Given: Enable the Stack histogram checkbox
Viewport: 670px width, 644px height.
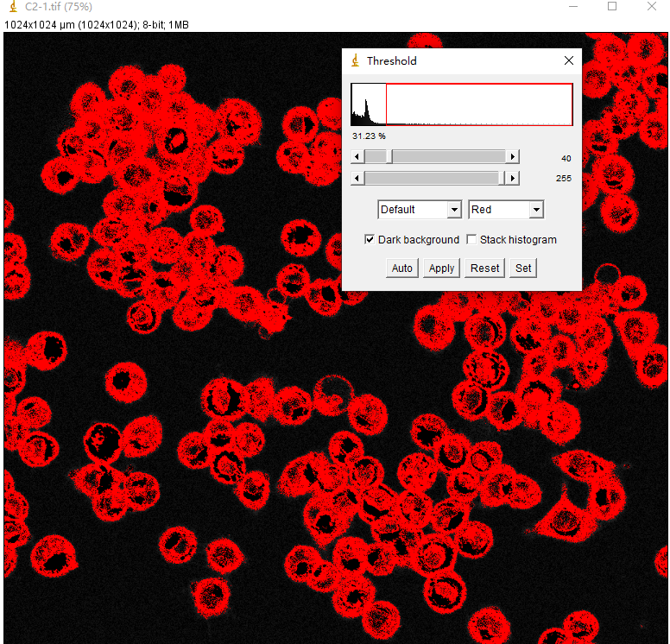Looking at the screenshot, I should tap(471, 239).
